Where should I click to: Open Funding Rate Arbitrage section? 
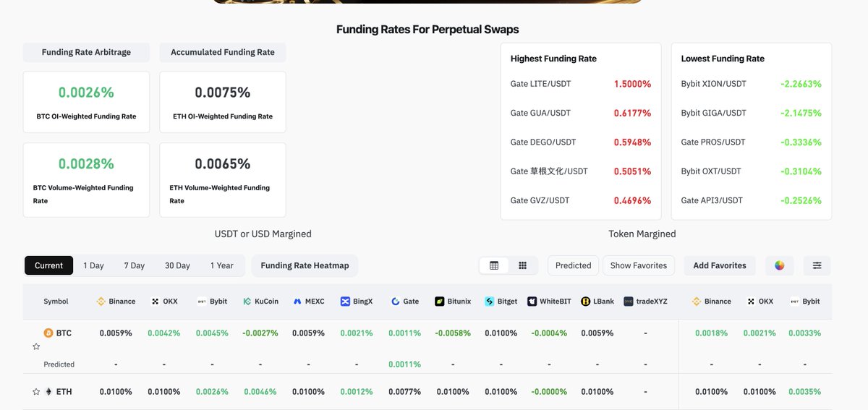[86, 52]
